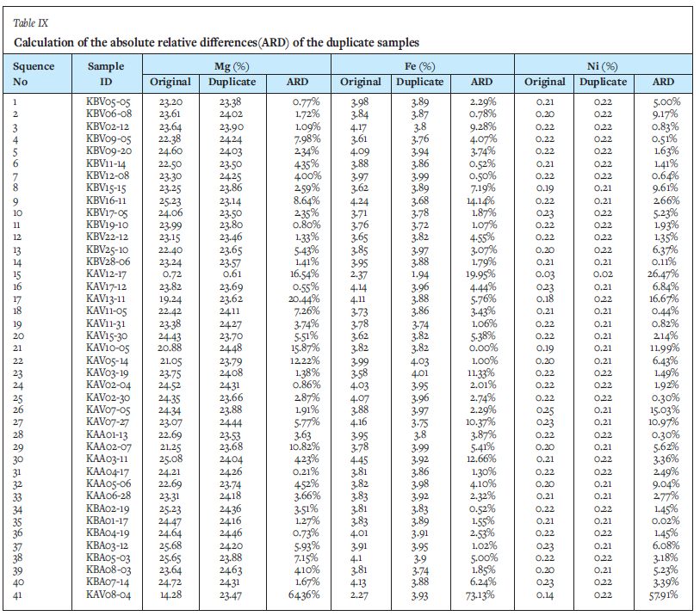Image resolution: width=700 pixels, height=616 pixels.
Task: Click the Squence No column header
Action: click(x=34, y=74)
